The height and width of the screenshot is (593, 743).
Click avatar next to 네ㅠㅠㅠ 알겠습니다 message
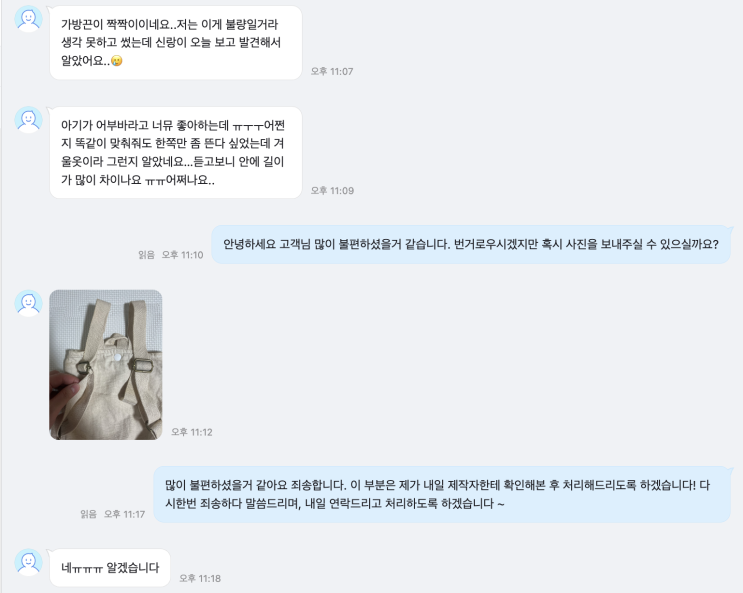pos(28,562)
